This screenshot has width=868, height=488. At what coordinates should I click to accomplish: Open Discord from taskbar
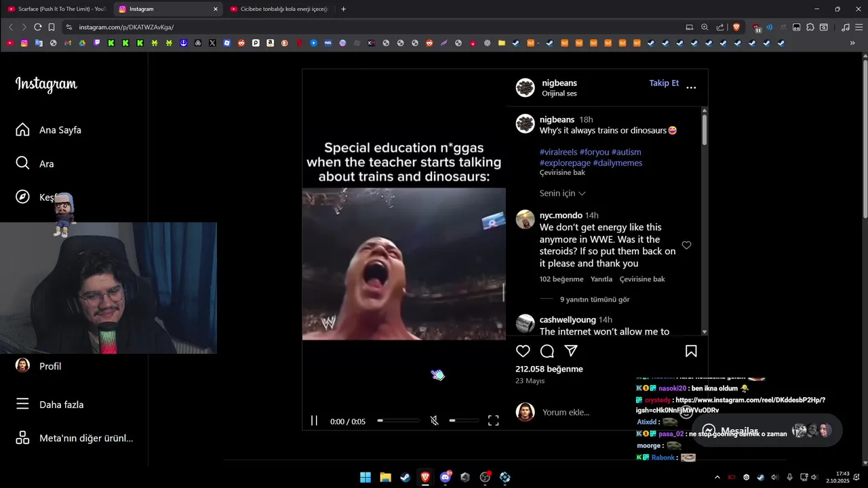(445, 477)
